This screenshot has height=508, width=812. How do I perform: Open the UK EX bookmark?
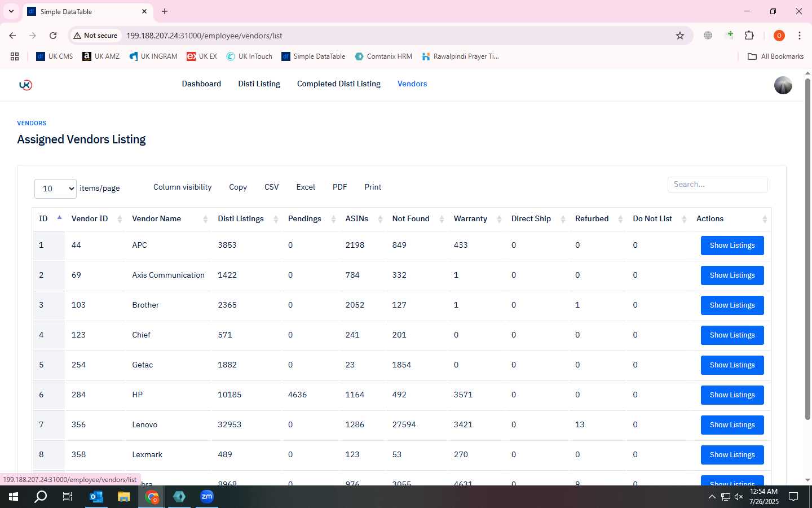(202, 56)
